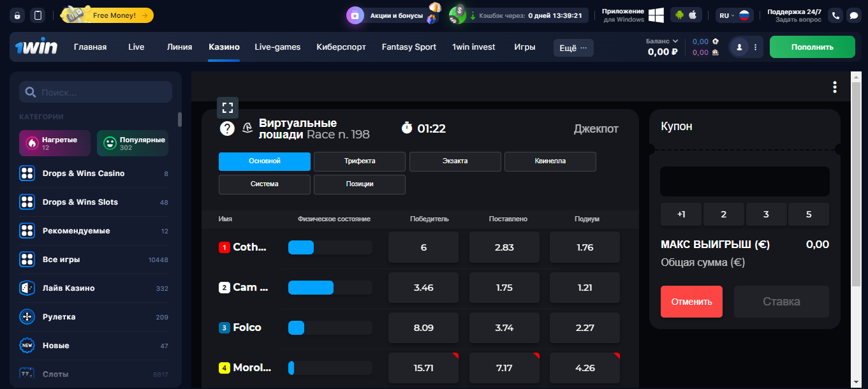Image resolution: width=868 pixels, height=389 pixels.
Task: Click the Пополнить deposit button
Action: pyautogui.click(x=812, y=47)
